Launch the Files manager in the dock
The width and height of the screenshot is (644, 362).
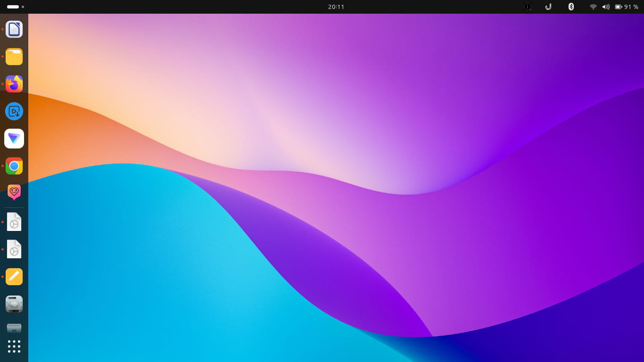coord(14,57)
